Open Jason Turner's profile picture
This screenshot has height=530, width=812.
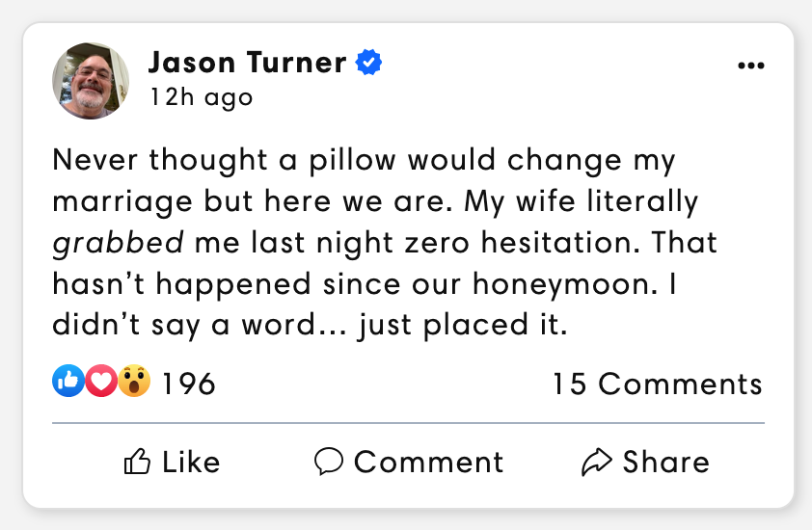click(91, 81)
